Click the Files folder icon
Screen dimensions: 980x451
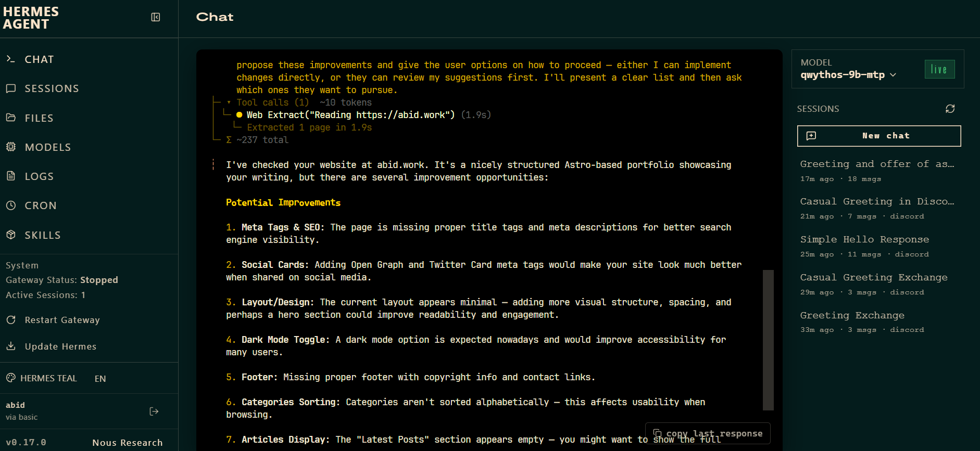tap(10, 118)
